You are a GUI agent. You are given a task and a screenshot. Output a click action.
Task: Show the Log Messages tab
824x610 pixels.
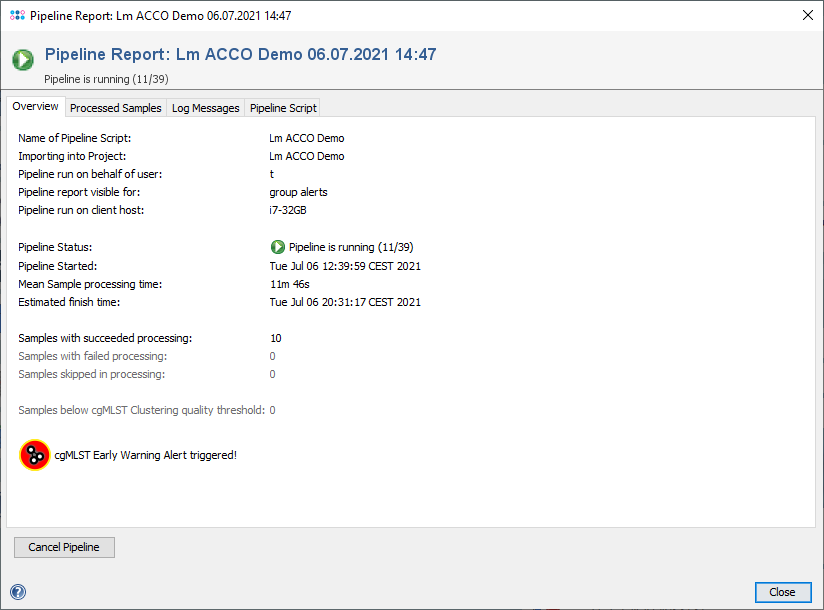(x=205, y=108)
